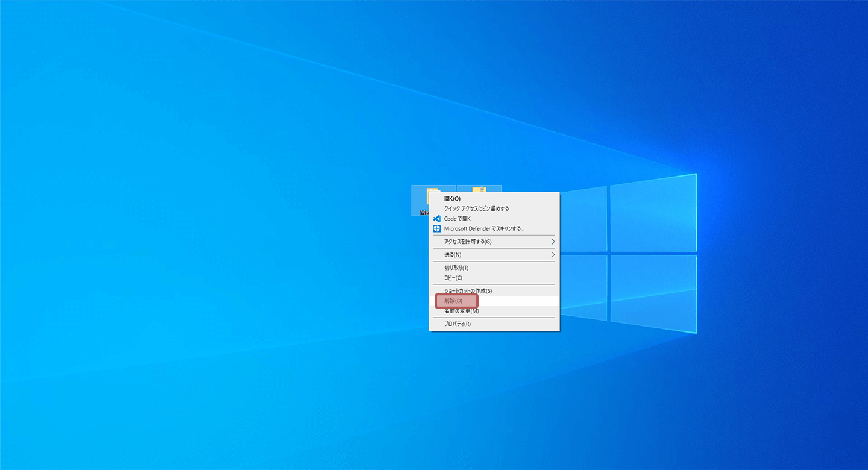
Task: Open the 送る(N) menu item
Action: click(x=453, y=255)
